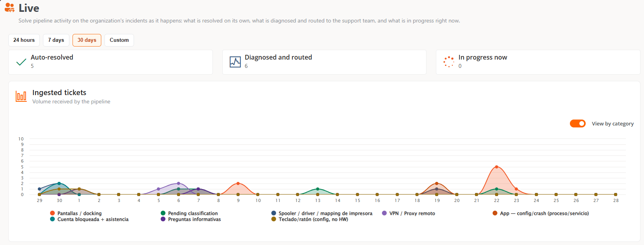644x245 pixels.
Task: Switch to the 7 days range
Action: point(56,40)
